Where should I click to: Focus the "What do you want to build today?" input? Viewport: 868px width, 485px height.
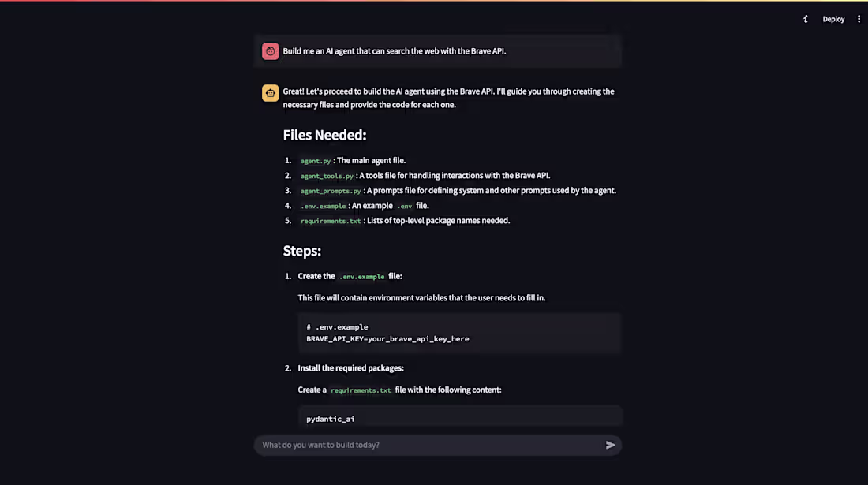tap(426, 445)
